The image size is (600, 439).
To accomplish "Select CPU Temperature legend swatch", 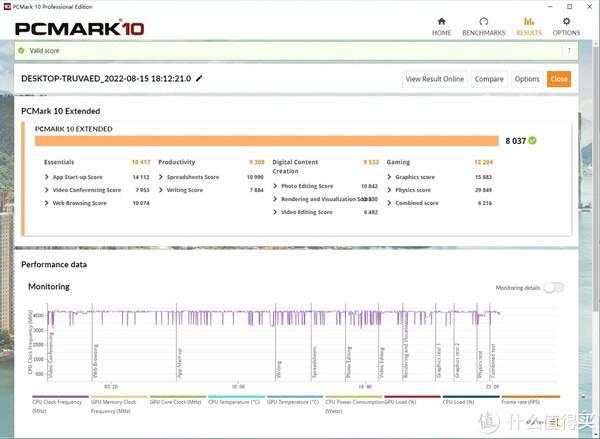I will point(236,397).
